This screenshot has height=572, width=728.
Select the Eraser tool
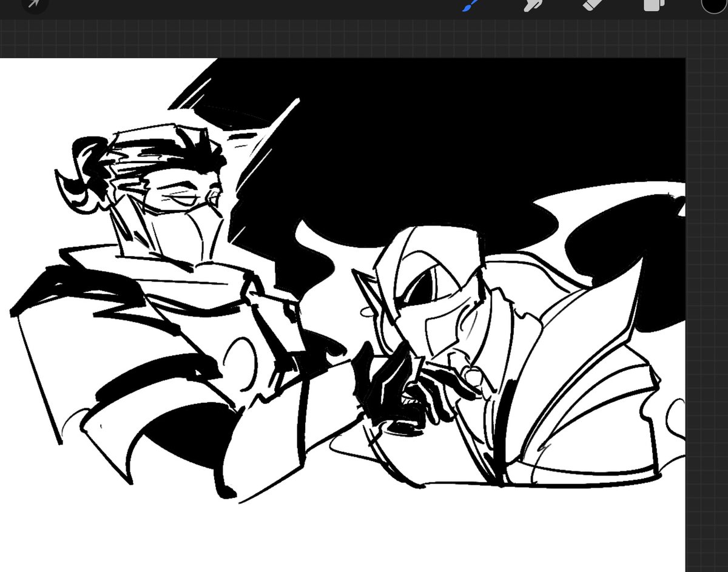coord(591,5)
